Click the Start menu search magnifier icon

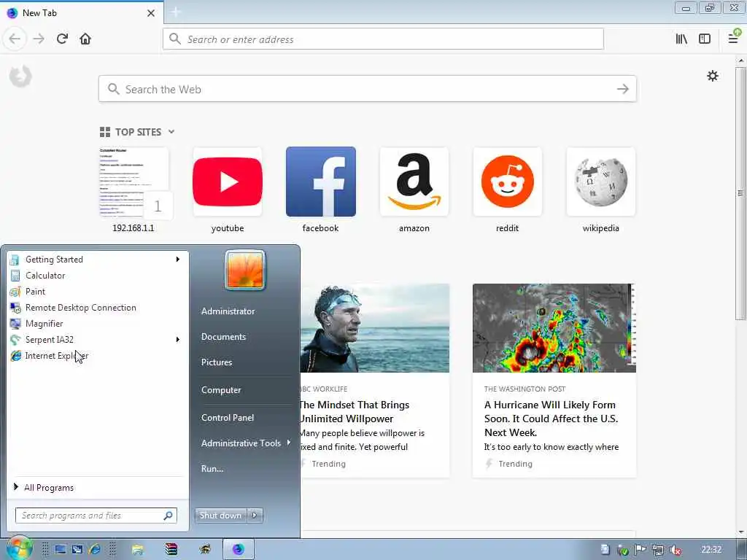tap(168, 516)
